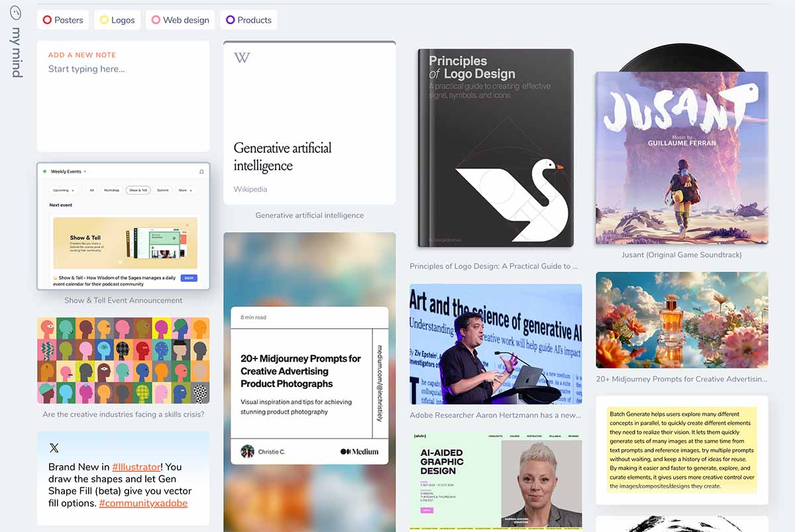Click the 'Generative artificial intelligence' caption below the Wikipedia card
This screenshot has height=532, width=795.
pos(309,215)
